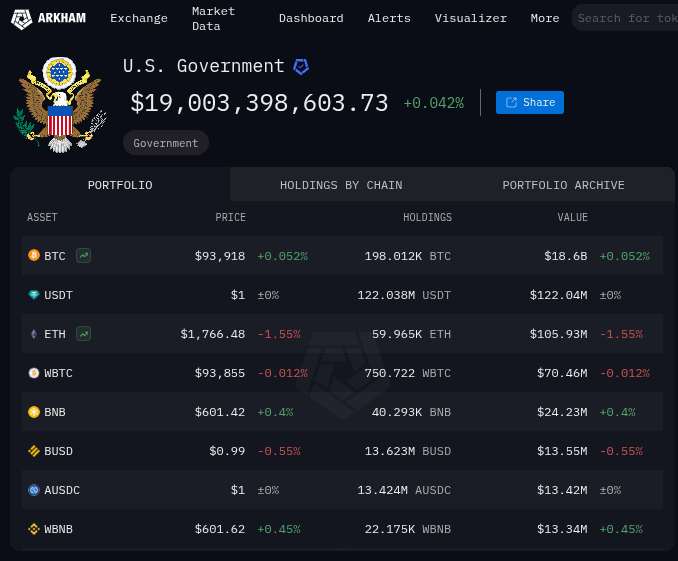Click the 13.623M BUSD holdings cell
This screenshot has width=678, height=561.
pos(408,451)
